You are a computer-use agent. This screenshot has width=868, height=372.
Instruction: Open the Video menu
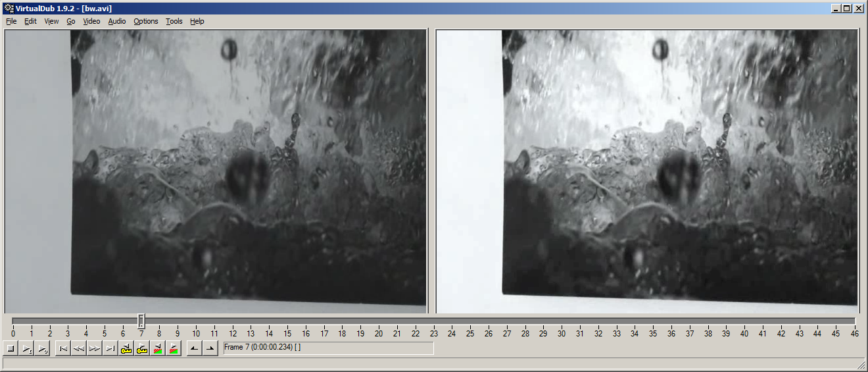tap(91, 21)
